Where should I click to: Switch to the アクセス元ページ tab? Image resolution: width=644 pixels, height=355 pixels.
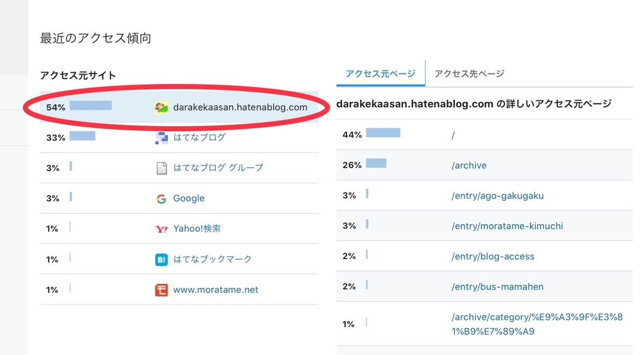pyautogui.click(x=380, y=73)
